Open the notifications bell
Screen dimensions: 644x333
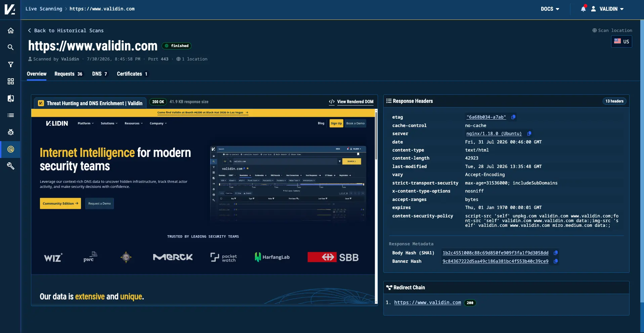click(x=584, y=9)
